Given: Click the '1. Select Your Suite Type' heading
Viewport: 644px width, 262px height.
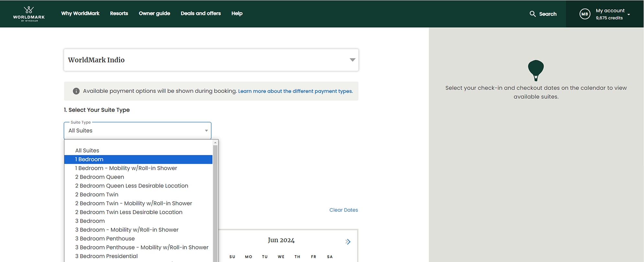Looking at the screenshot, I should pos(97,110).
